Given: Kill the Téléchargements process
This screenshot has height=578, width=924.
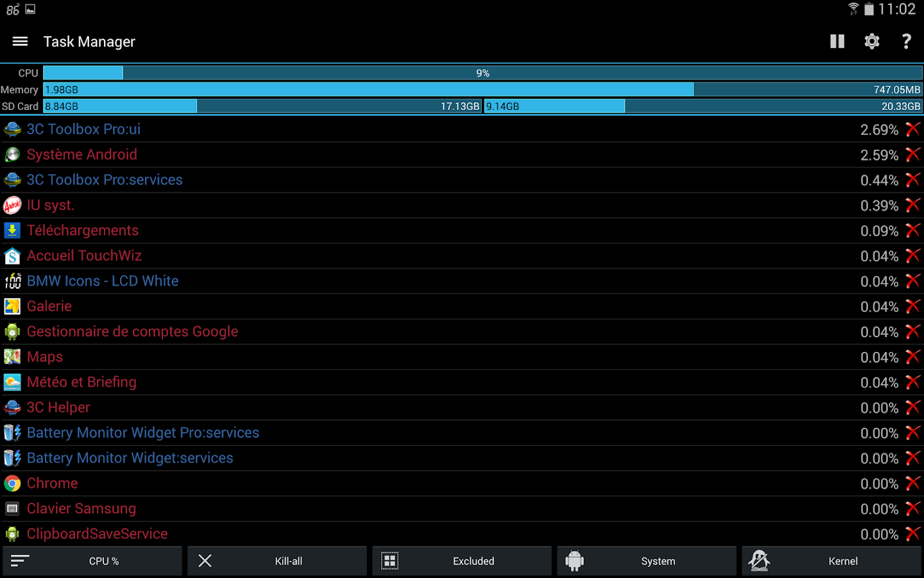Looking at the screenshot, I should [912, 230].
